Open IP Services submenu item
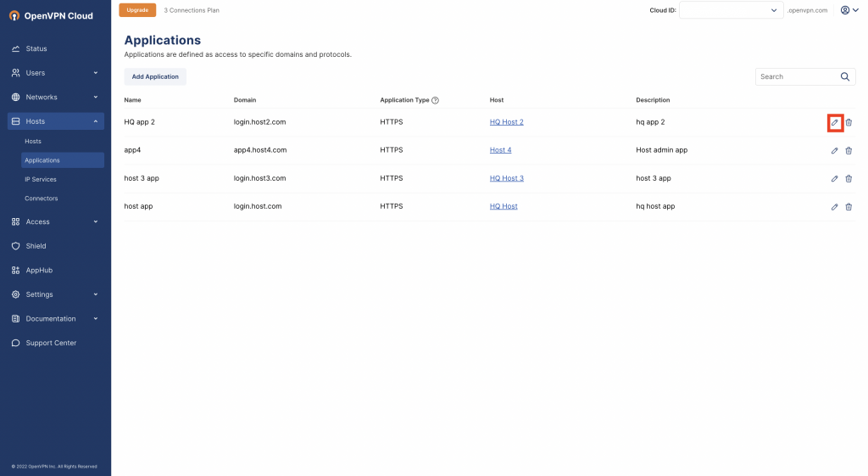Viewport: 868px width, 476px height. coord(41,180)
